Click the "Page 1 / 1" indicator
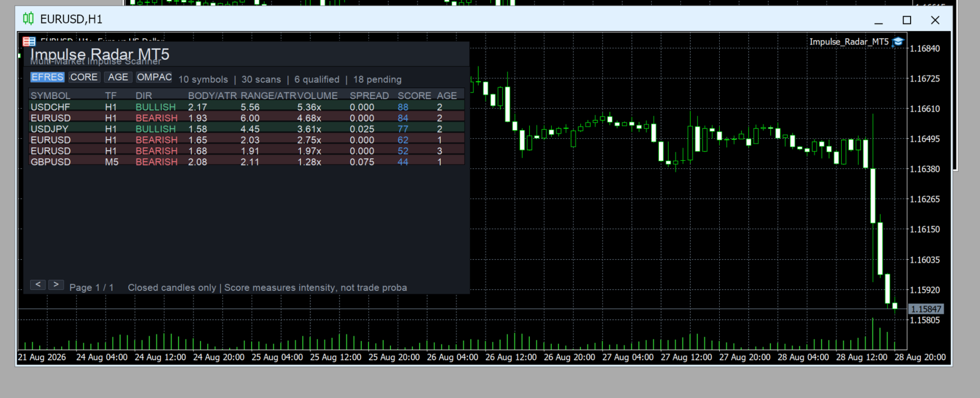 pos(91,288)
